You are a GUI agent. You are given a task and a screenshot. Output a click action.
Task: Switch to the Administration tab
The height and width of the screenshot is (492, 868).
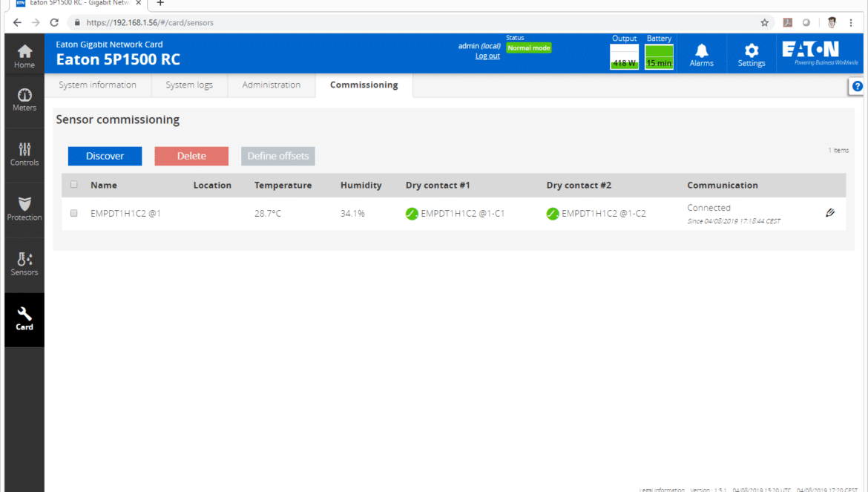(x=272, y=85)
